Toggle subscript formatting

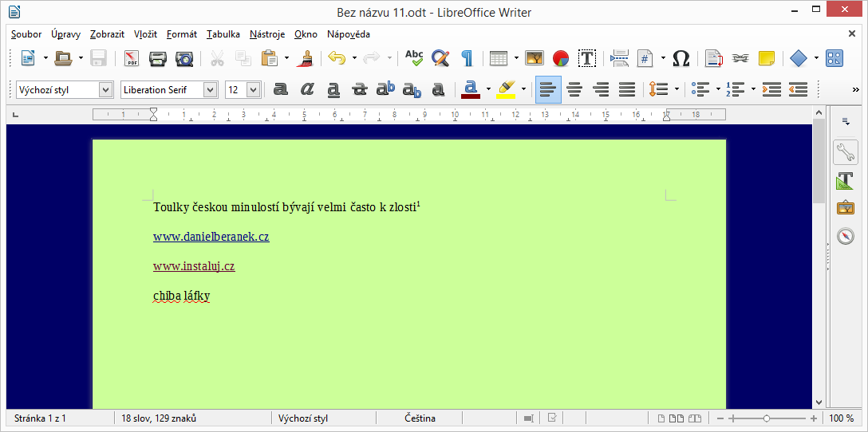pyautogui.click(x=412, y=89)
